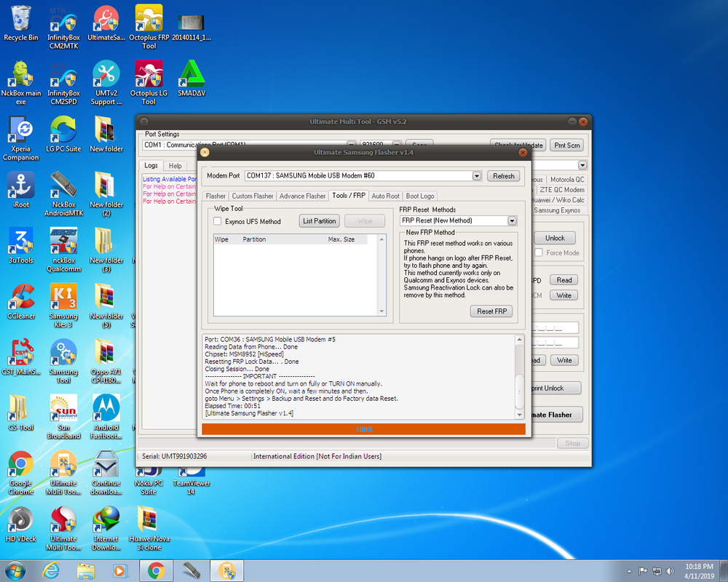Open Samsung Kies 3 icon
Screen dimensions: 728x582
click(x=63, y=306)
